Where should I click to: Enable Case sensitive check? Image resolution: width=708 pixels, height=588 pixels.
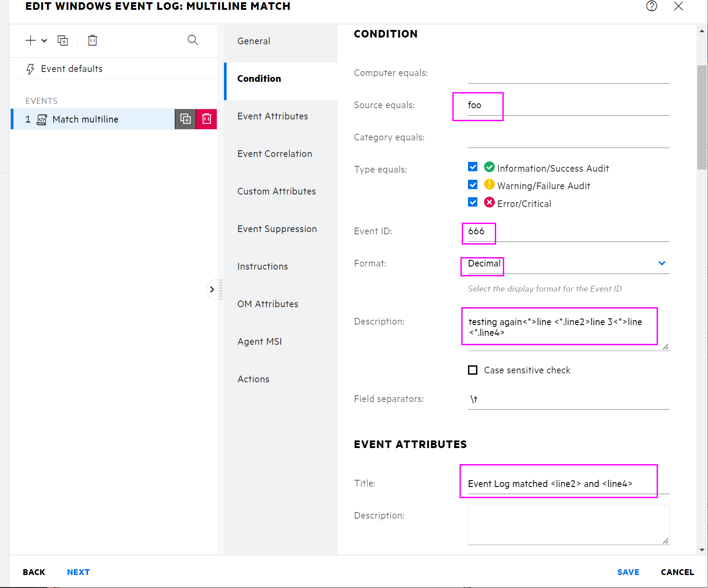tap(472, 370)
